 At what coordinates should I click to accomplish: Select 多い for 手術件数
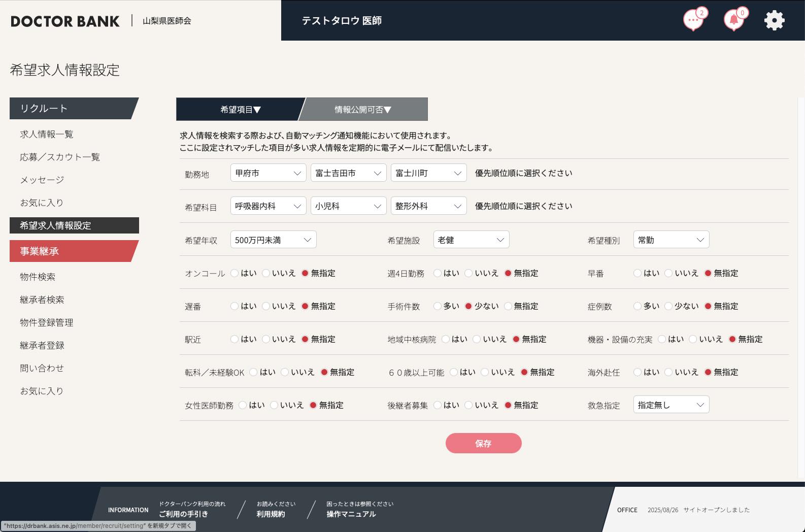point(438,306)
